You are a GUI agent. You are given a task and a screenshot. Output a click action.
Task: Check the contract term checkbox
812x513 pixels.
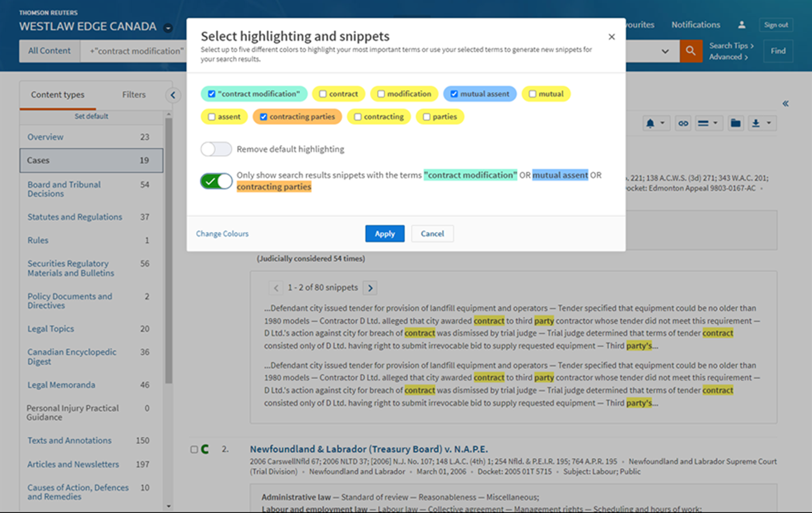click(x=323, y=94)
